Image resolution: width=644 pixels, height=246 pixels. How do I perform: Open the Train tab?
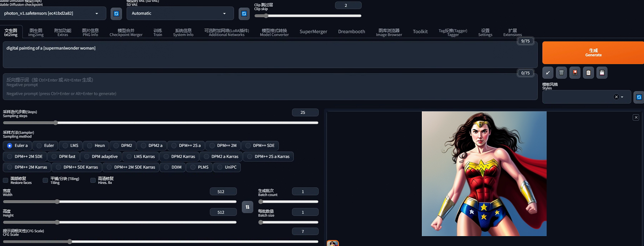pos(158,32)
